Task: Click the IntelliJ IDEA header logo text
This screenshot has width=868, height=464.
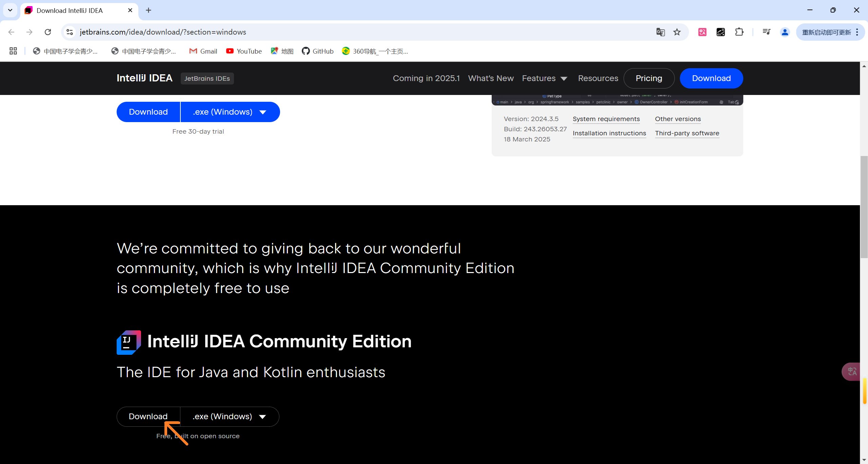Action: point(144,78)
